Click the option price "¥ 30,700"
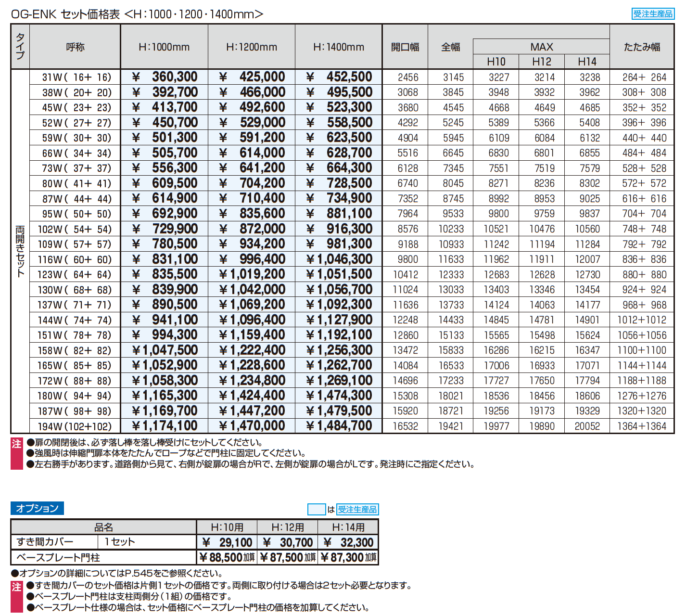The height and width of the screenshot is (616, 686). (288, 542)
